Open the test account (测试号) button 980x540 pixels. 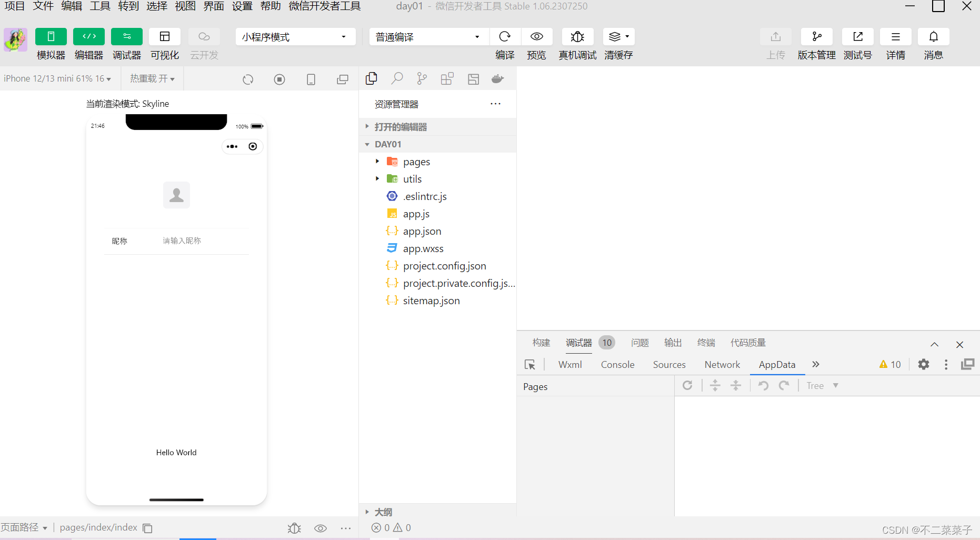point(858,37)
